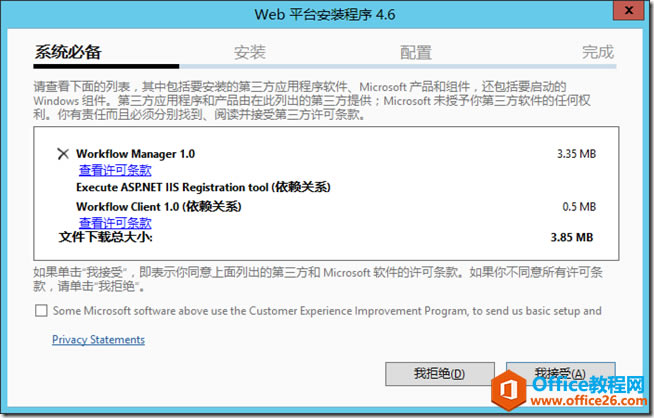This screenshot has height=418, width=654.
Task: Select Execute ASP.NET IIS Registration tool entry
Action: coord(203,186)
